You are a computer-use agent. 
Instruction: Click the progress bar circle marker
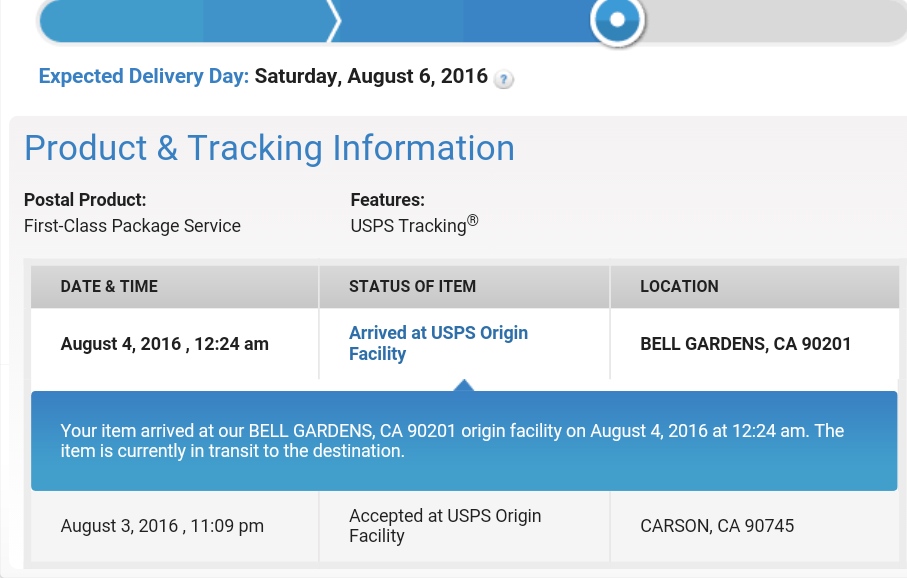tap(617, 20)
